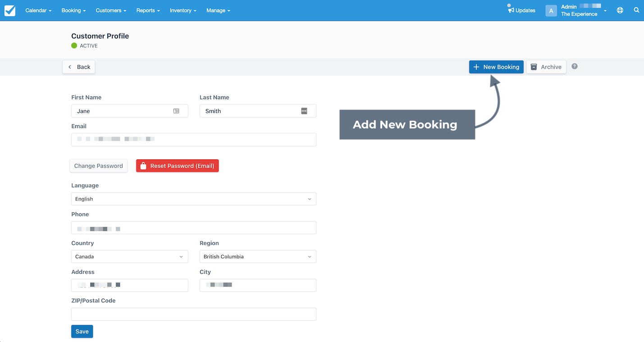Open the help question mark icon

tap(575, 66)
